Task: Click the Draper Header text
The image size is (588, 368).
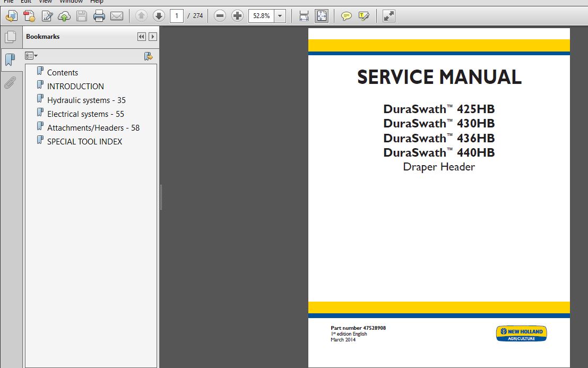Action: pos(439,167)
